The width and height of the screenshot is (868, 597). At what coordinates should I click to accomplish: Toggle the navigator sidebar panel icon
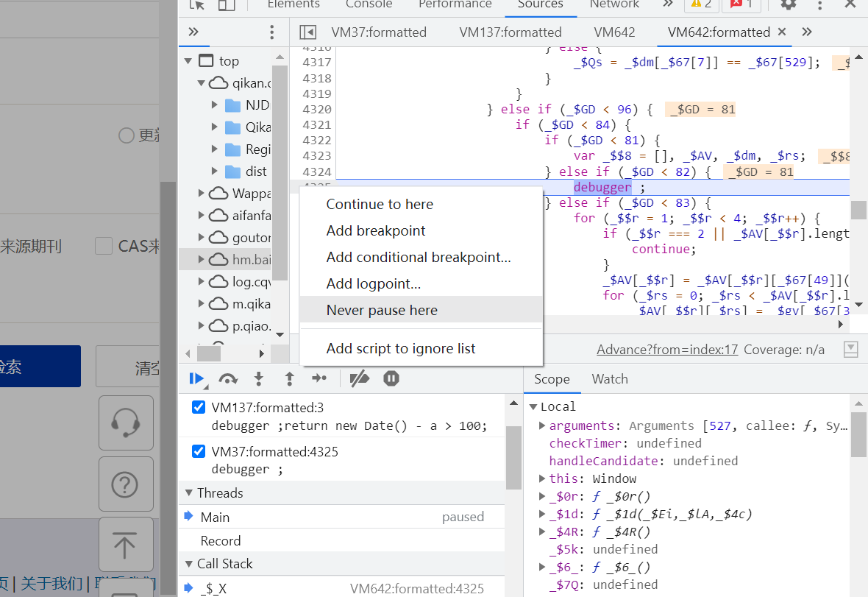[307, 32]
